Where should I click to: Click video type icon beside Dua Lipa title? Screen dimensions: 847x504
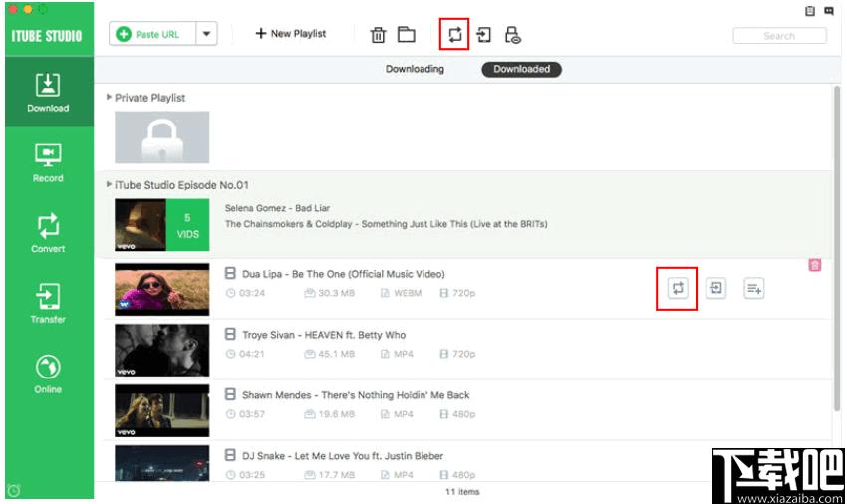point(230,273)
